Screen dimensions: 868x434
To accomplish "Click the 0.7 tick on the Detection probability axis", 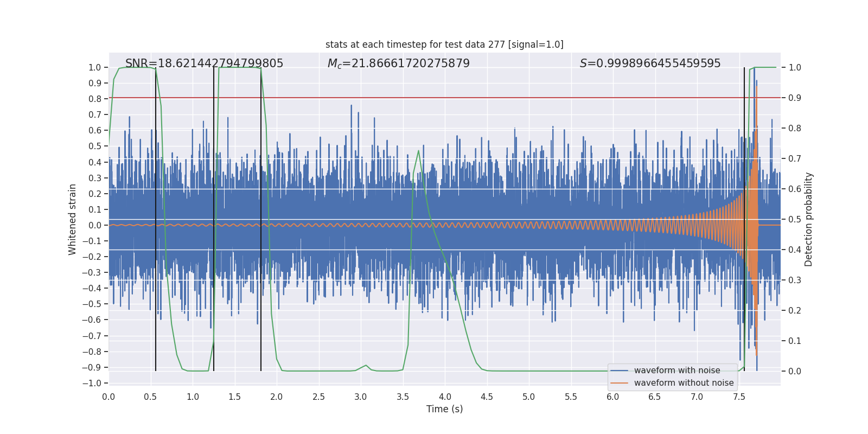I will tap(795, 158).
